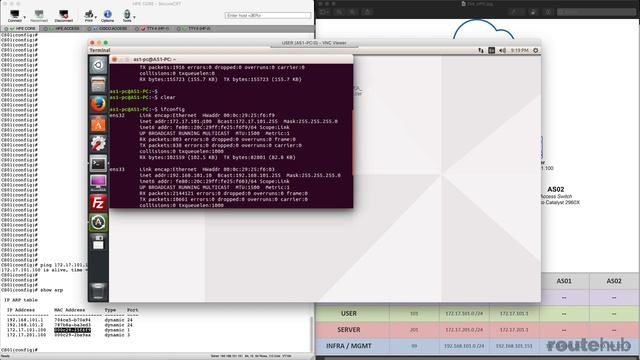Click the Terminal icon in the launcher
This screenshot has height=360, width=640.
(98, 164)
